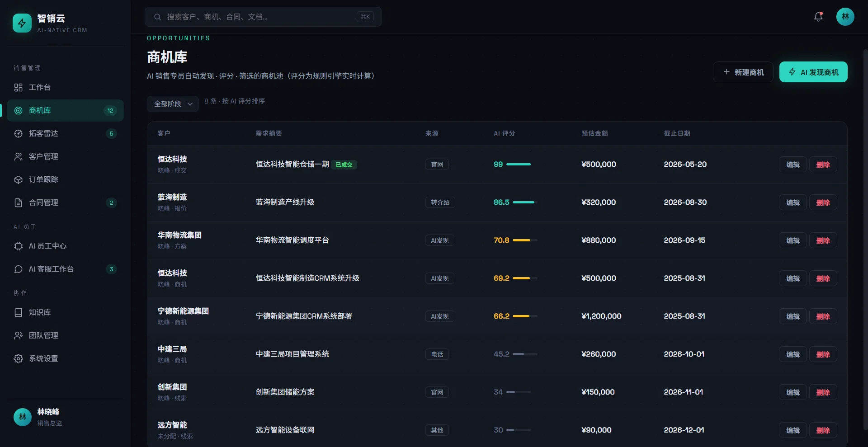Select 创新集团储能方案 summary text
This screenshot has height=447, width=868.
click(x=285, y=392)
